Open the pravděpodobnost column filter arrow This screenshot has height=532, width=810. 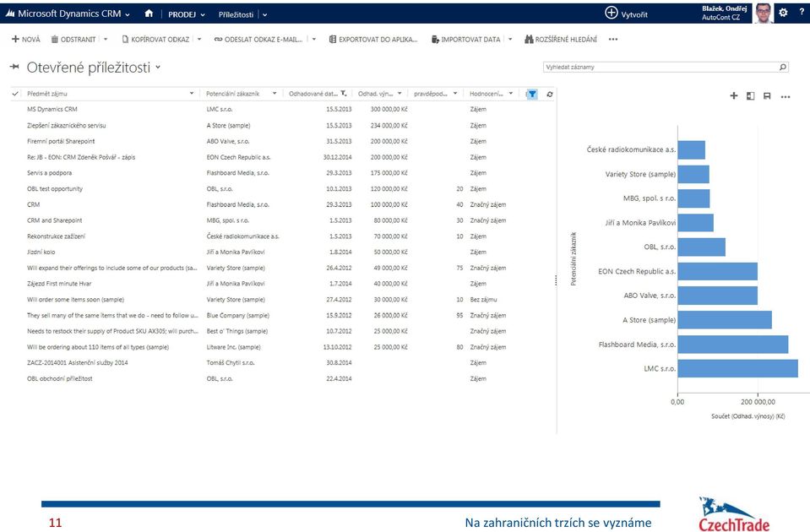pos(455,94)
